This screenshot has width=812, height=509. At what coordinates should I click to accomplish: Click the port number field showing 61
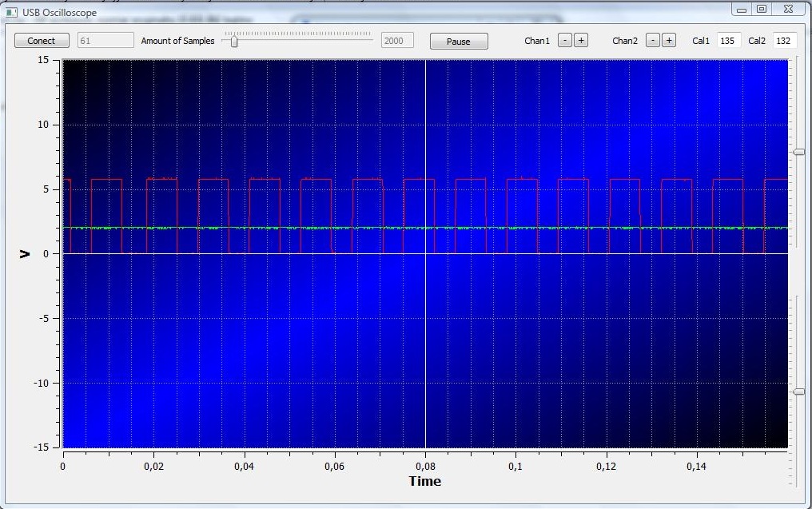pyautogui.click(x=105, y=41)
